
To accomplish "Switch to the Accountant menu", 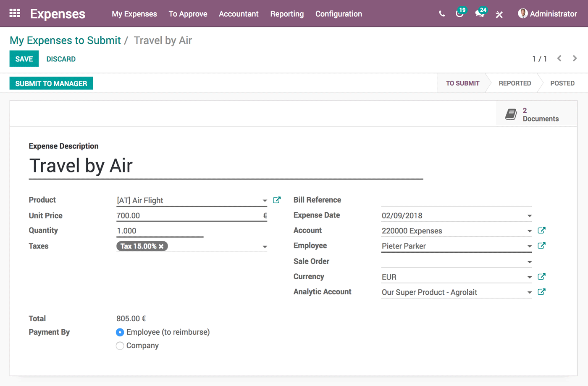I will [x=239, y=14].
